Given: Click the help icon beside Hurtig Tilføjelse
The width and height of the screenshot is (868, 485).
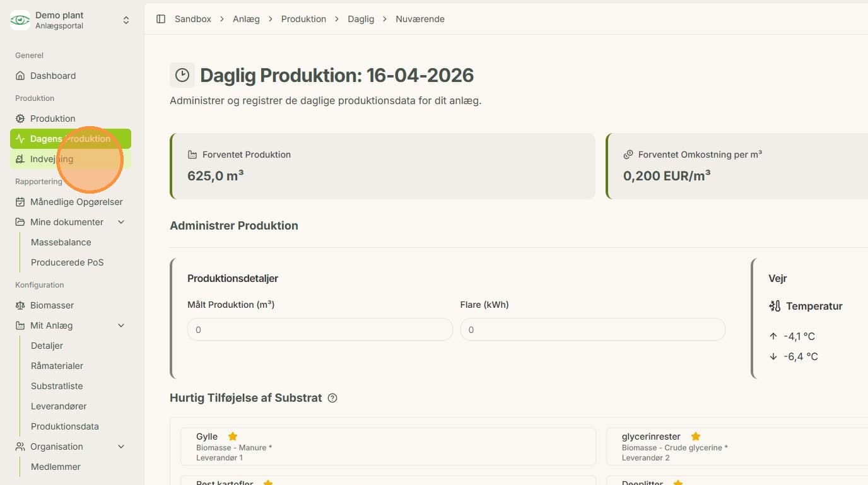Looking at the screenshot, I should click(332, 398).
